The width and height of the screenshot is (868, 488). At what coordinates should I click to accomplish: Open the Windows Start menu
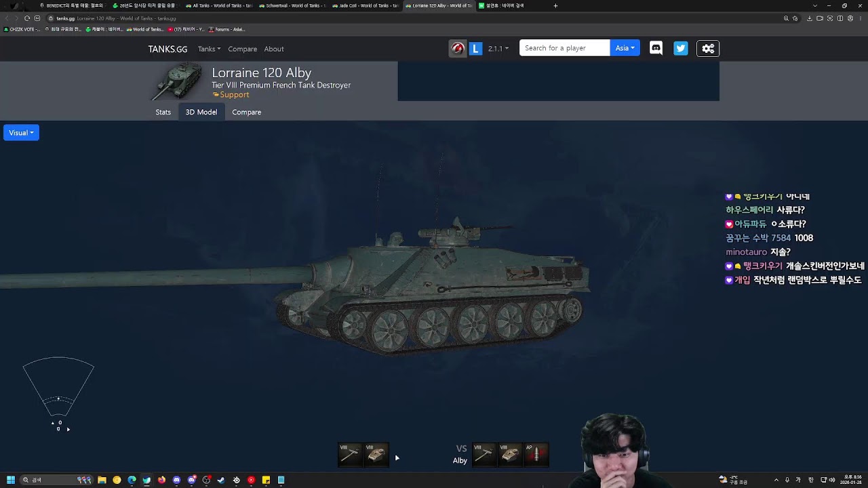pos(11,480)
